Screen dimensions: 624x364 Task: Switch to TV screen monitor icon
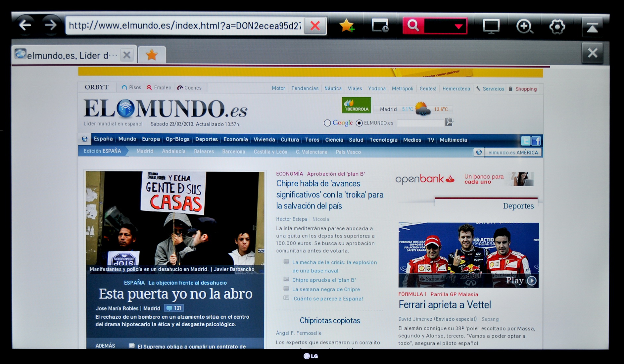[x=491, y=26]
